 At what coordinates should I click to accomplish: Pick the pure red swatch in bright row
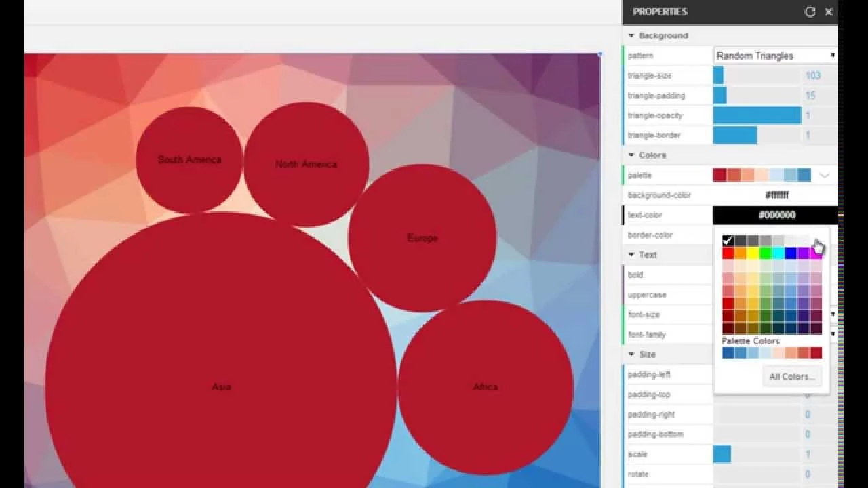click(x=728, y=253)
